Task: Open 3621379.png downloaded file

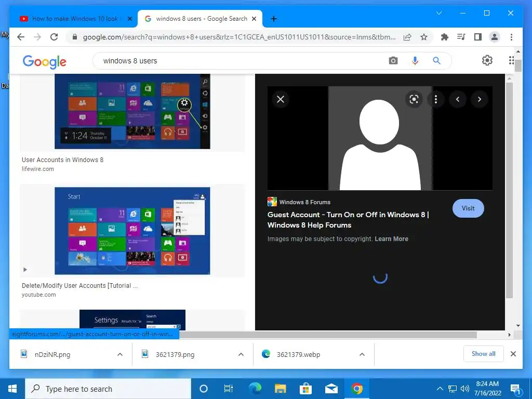Action: tap(175, 354)
